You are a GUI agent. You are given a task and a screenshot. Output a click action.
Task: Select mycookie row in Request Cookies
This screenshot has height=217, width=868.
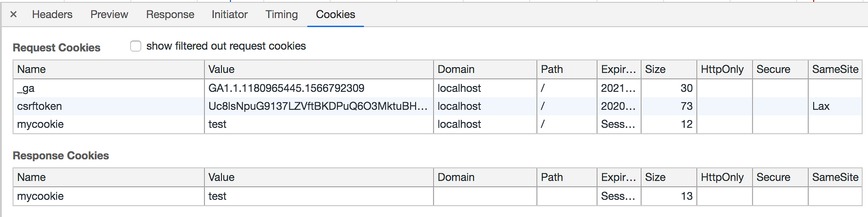pyautogui.click(x=437, y=124)
